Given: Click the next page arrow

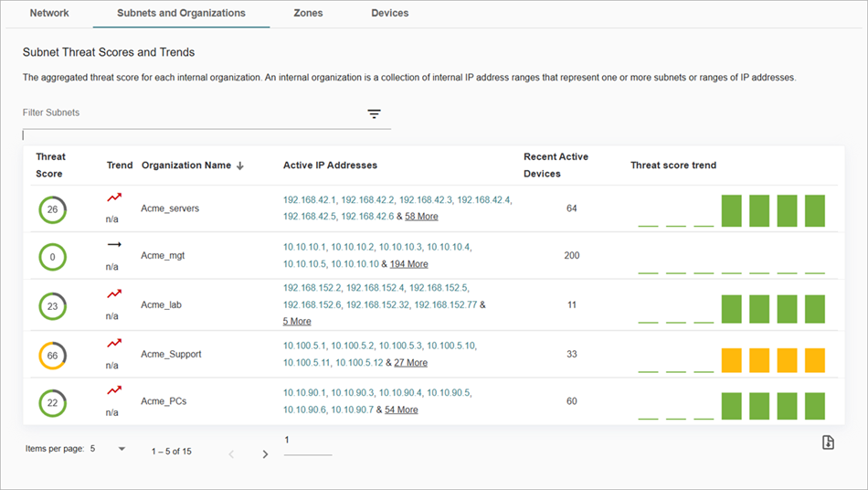Looking at the screenshot, I should click(x=265, y=453).
